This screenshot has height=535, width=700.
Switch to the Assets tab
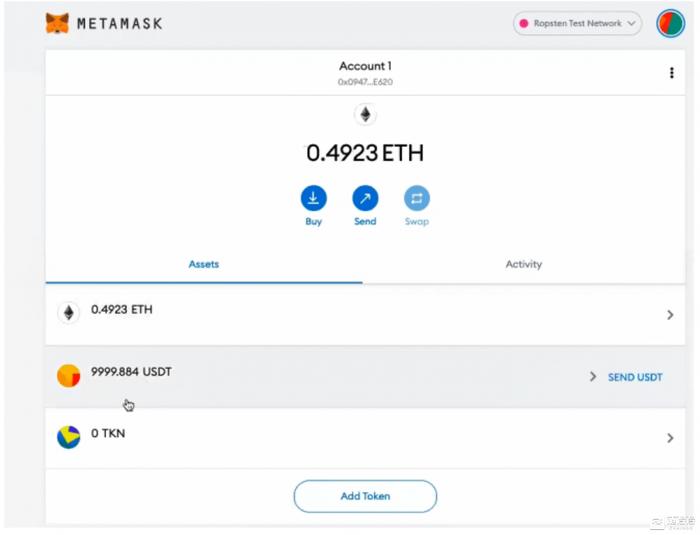204,264
